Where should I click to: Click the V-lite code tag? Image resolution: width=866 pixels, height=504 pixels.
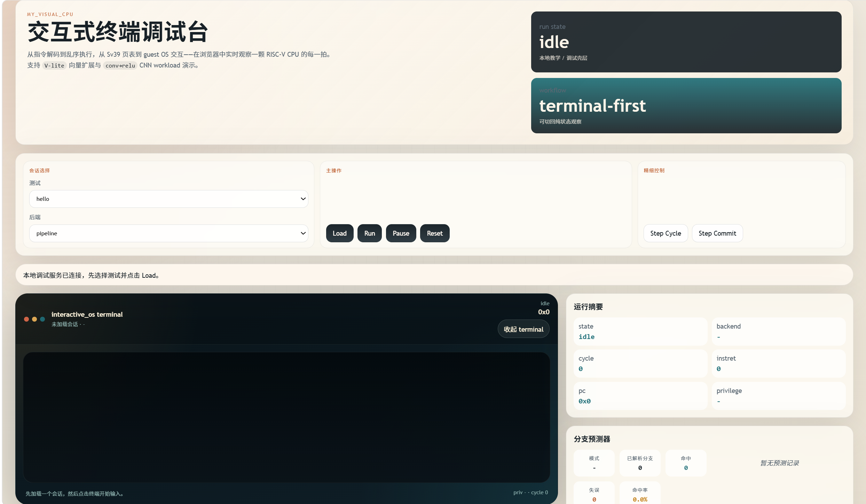point(54,65)
